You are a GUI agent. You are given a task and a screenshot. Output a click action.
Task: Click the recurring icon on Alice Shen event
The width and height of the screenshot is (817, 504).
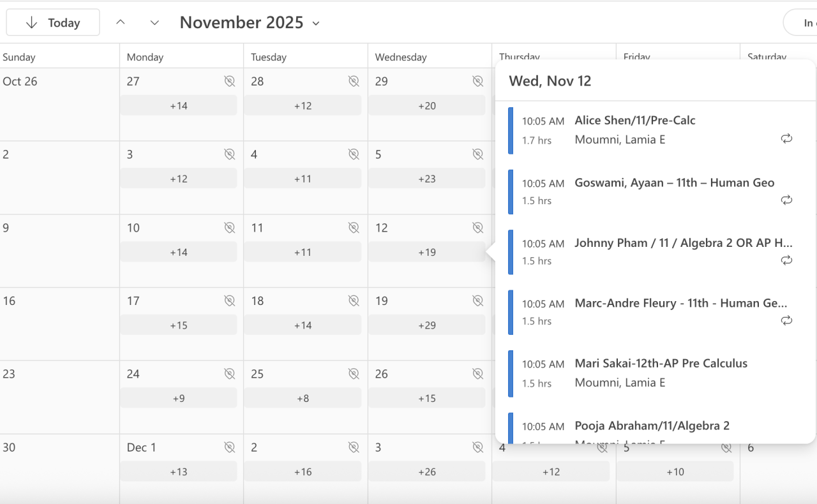tap(786, 138)
